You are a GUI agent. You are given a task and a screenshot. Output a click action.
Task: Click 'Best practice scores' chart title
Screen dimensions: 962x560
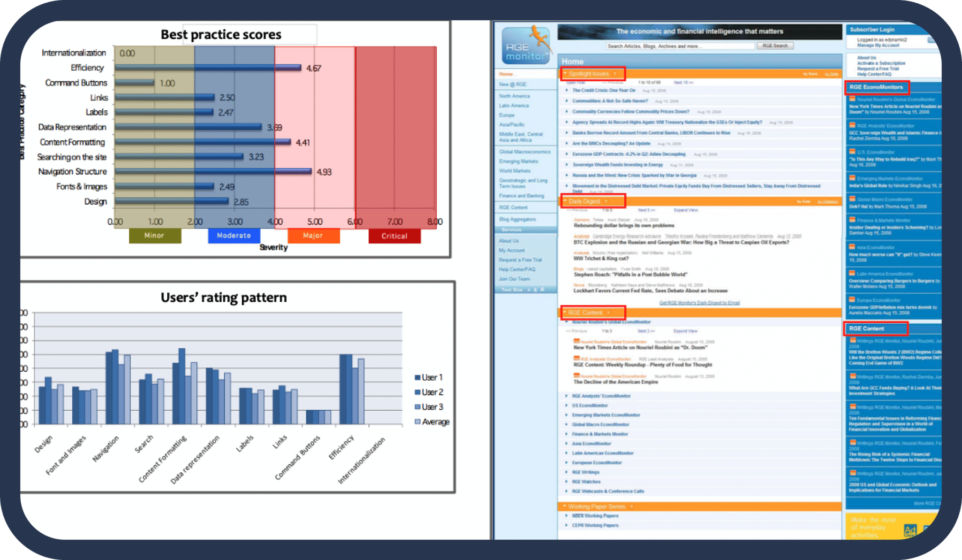(221, 34)
